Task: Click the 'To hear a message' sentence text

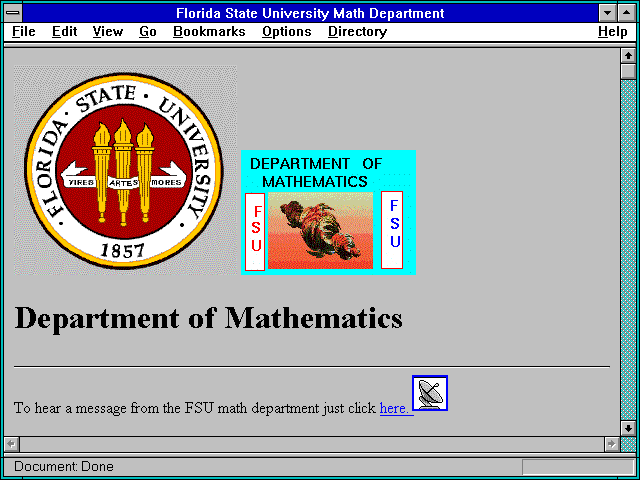Action: [195, 408]
